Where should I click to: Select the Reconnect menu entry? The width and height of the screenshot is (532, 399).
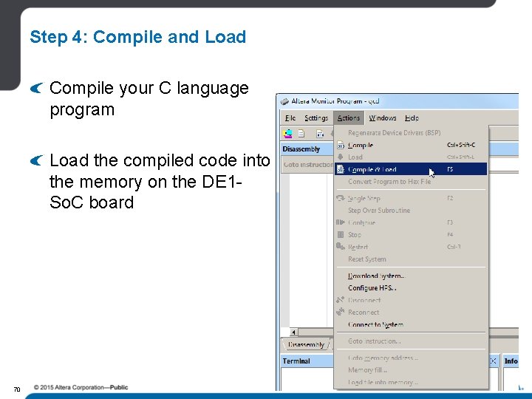(411, 312)
